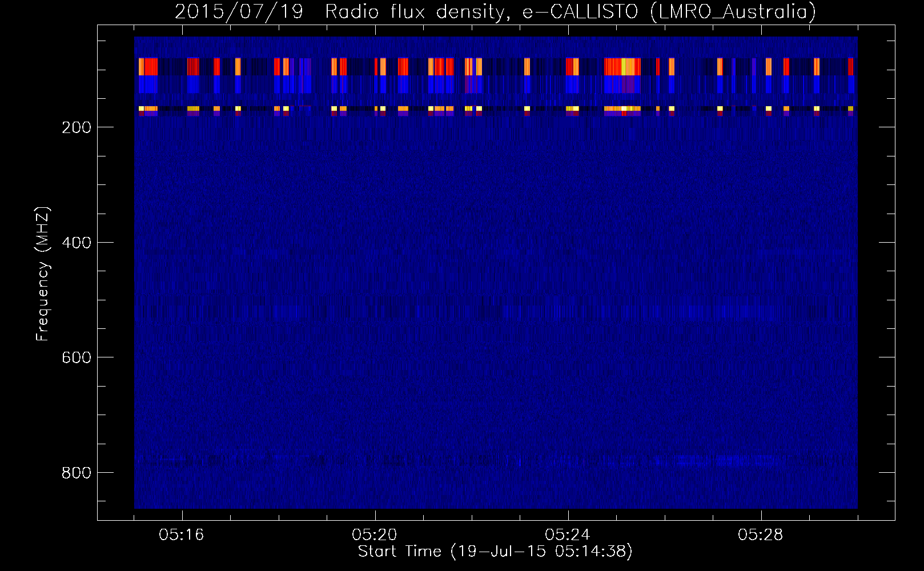
Task: Click the plot title 'Radio flux density, e-CALLISTO'
Action: pos(481,12)
